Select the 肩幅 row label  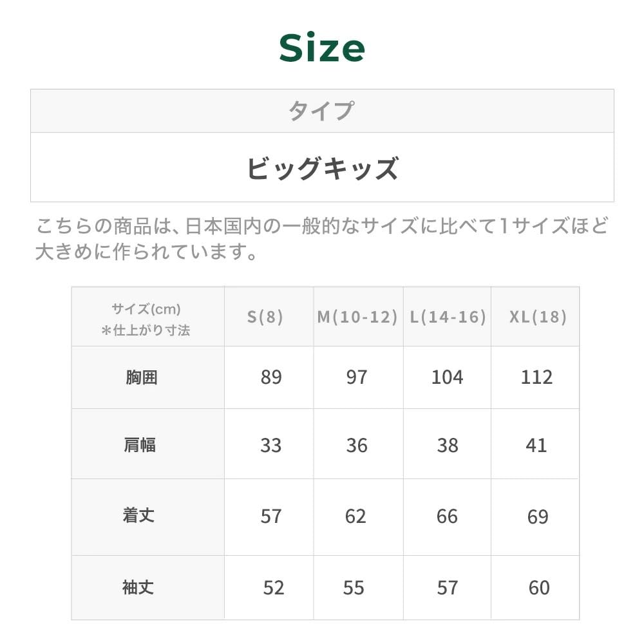[140, 445]
